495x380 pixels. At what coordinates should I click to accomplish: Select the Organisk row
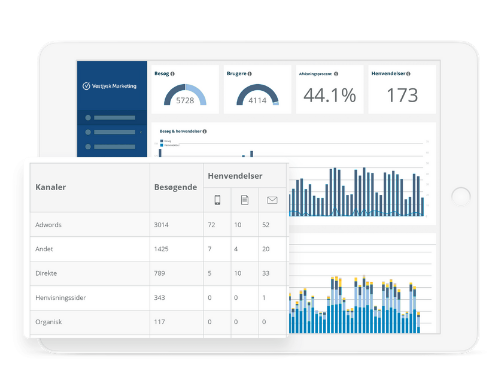point(158,322)
